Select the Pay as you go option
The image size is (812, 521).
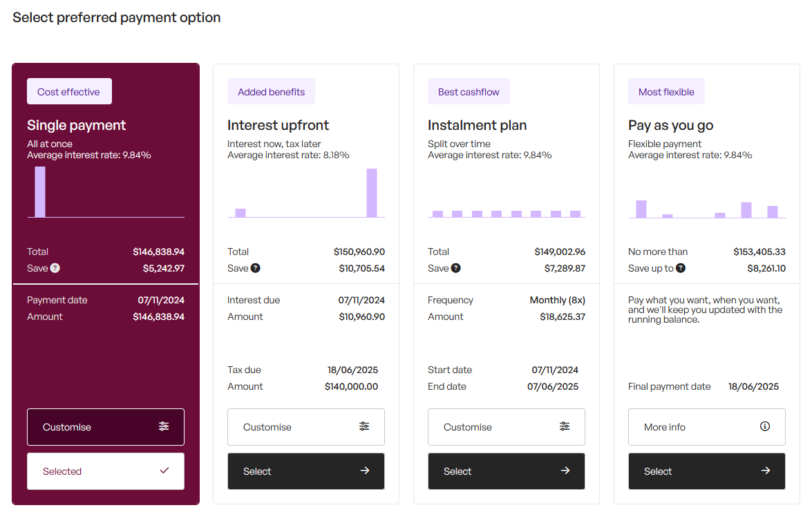click(706, 471)
